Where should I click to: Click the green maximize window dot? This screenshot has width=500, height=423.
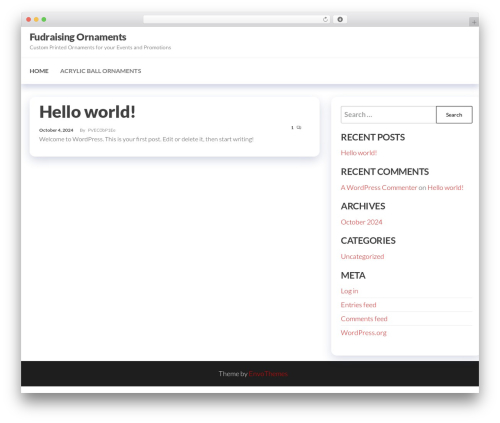coord(44,19)
